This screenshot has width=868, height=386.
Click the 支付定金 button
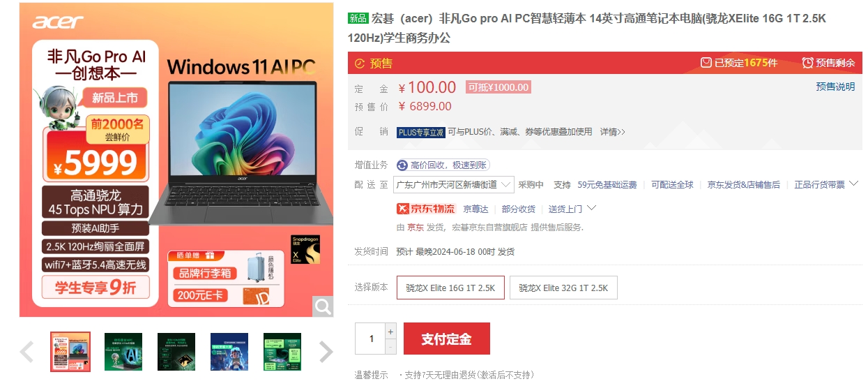click(447, 339)
